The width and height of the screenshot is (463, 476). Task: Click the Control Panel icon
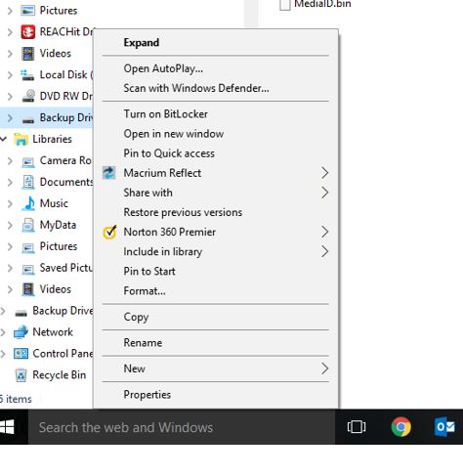pyautogui.click(x=21, y=354)
